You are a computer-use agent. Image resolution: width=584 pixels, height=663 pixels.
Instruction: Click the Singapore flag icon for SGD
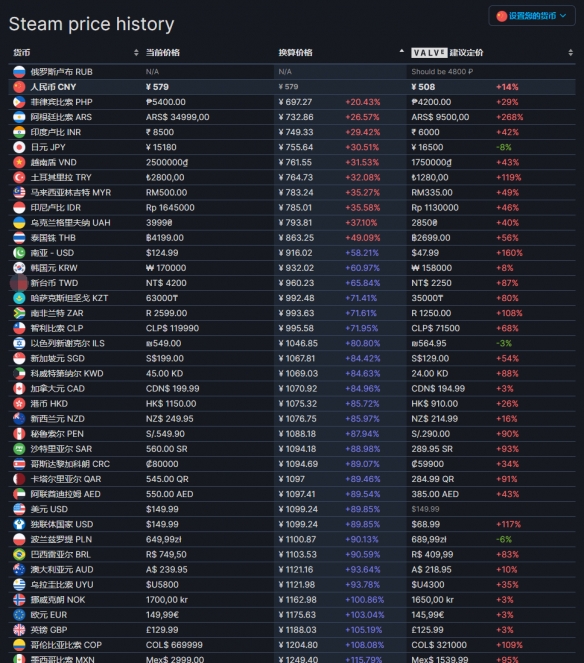point(19,358)
